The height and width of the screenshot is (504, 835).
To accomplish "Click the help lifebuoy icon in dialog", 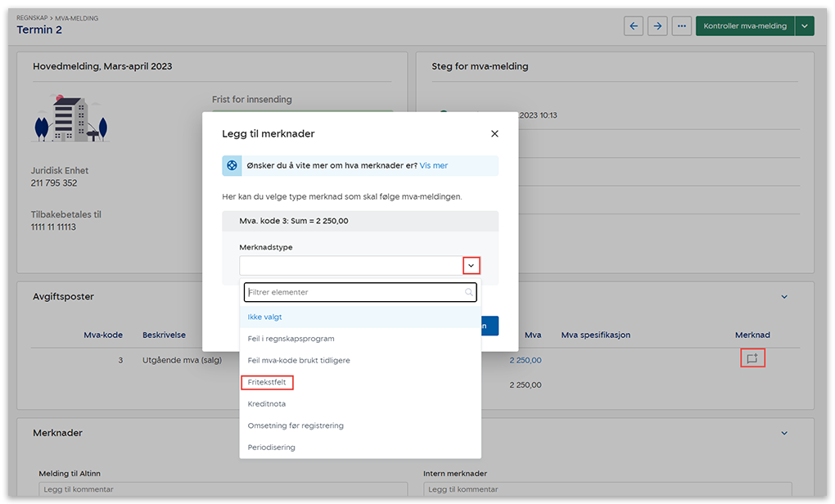I will tap(232, 165).
